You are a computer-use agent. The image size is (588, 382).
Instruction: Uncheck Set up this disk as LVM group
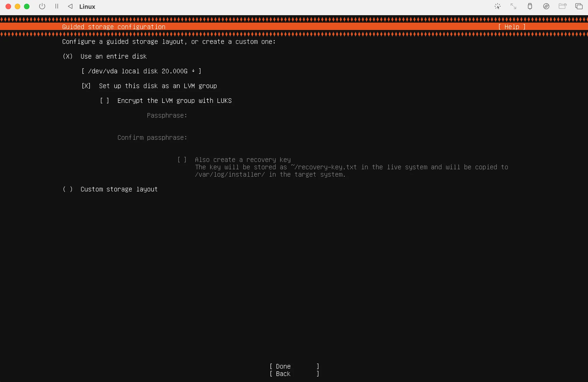coord(86,86)
